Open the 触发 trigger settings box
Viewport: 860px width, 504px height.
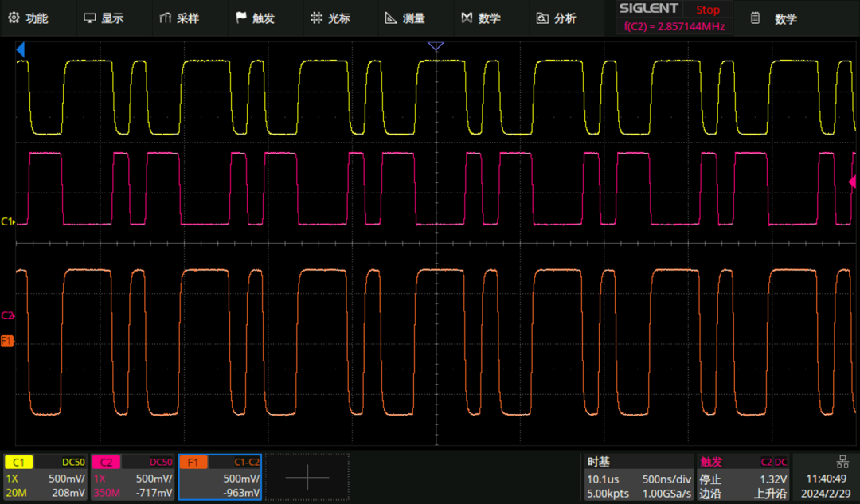pos(743,477)
